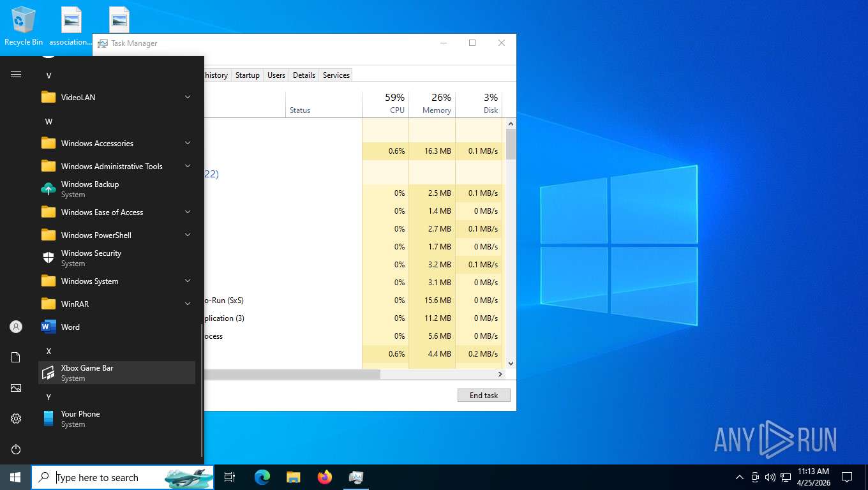The height and width of the screenshot is (490, 868).
Task: Open Settings gear in Start sidebar
Action: click(x=16, y=419)
